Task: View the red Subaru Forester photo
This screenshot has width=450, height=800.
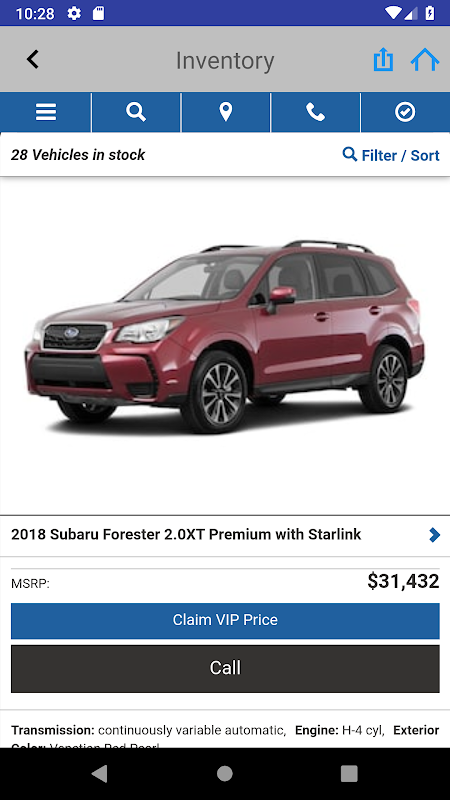Action: (x=225, y=337)
